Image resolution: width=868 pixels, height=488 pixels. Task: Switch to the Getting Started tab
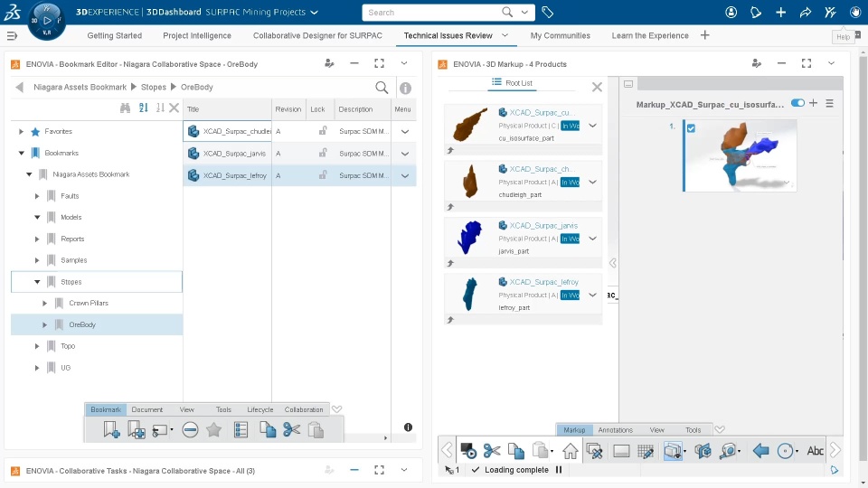click(115, 35)
